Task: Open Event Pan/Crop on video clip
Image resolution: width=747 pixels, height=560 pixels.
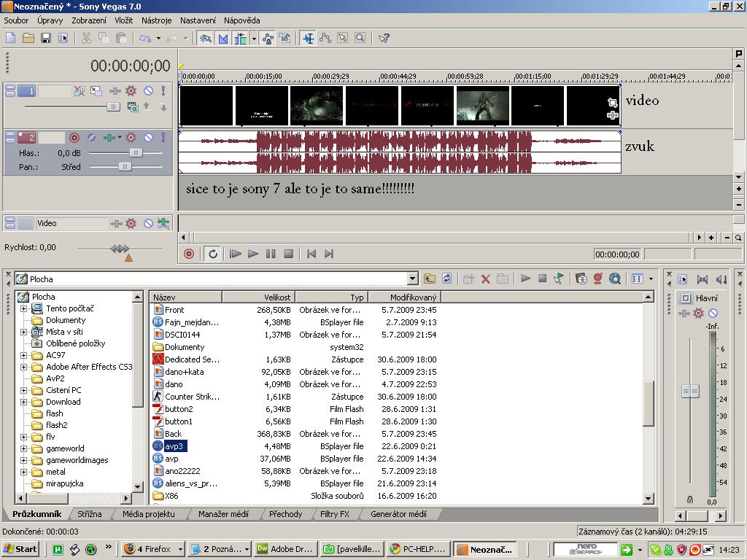Action: pyautogui.click(x=612, y=103)
